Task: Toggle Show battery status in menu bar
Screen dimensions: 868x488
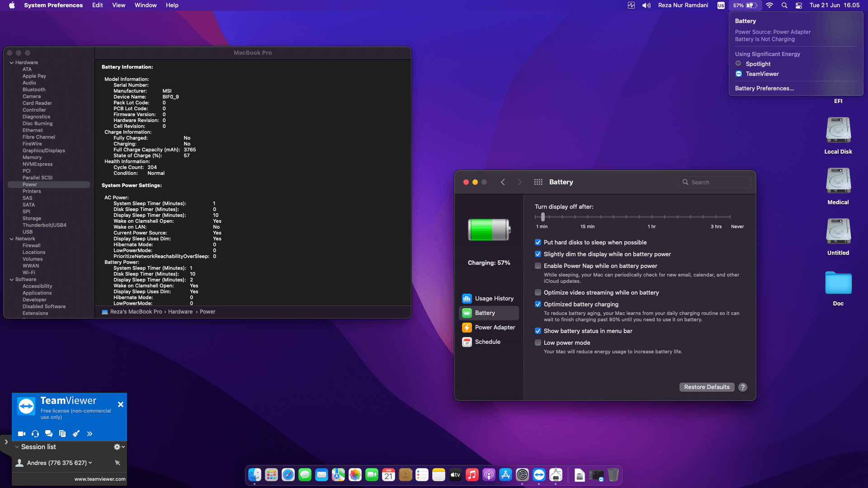Action: click(x=538, y=331)
